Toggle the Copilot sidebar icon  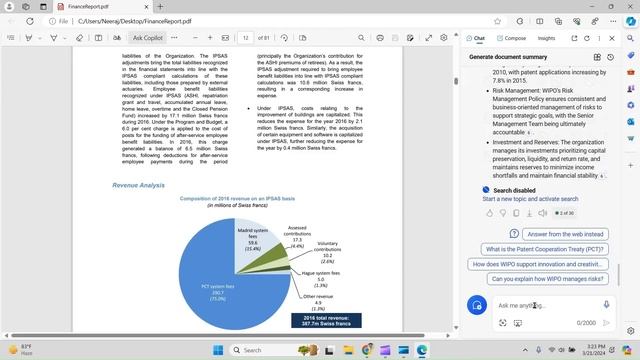[631, 21]
